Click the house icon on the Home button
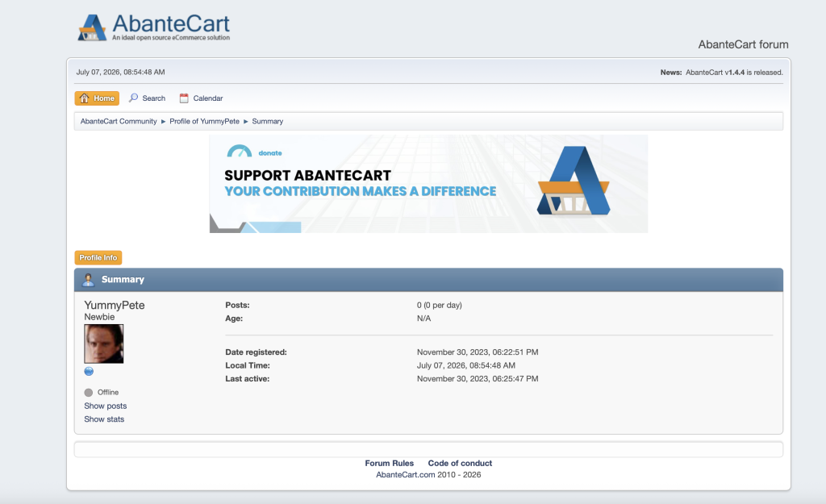Image resolution: width=826 pixels, height=504 pixels. pyautogui.click(x=84, y=98)
